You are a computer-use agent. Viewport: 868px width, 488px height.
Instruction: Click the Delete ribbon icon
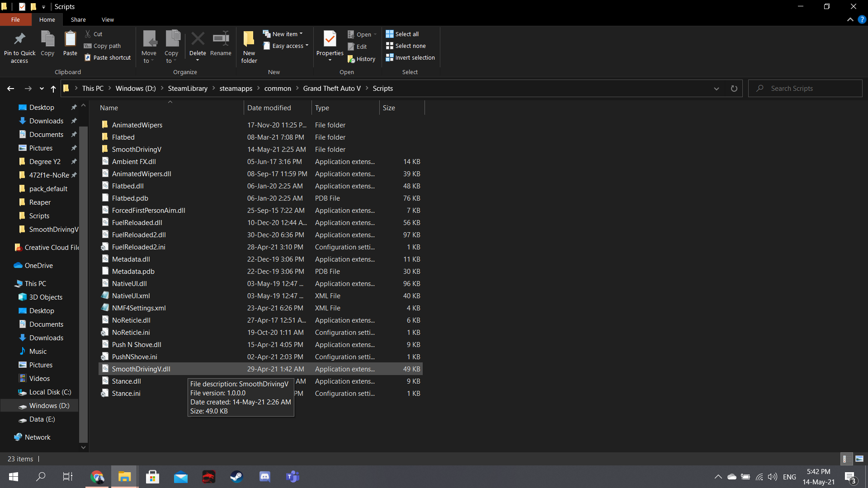pyautogui.click(x=198, y=40)
